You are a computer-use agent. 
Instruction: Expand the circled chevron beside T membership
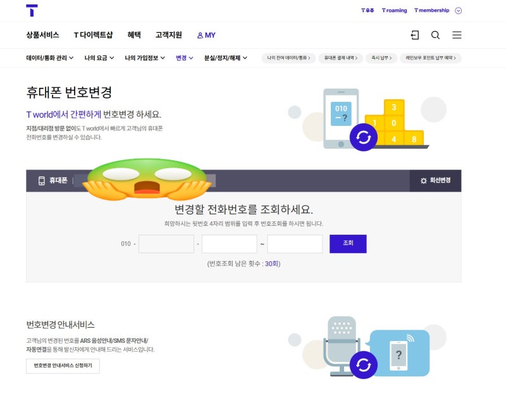pos(458,11)
